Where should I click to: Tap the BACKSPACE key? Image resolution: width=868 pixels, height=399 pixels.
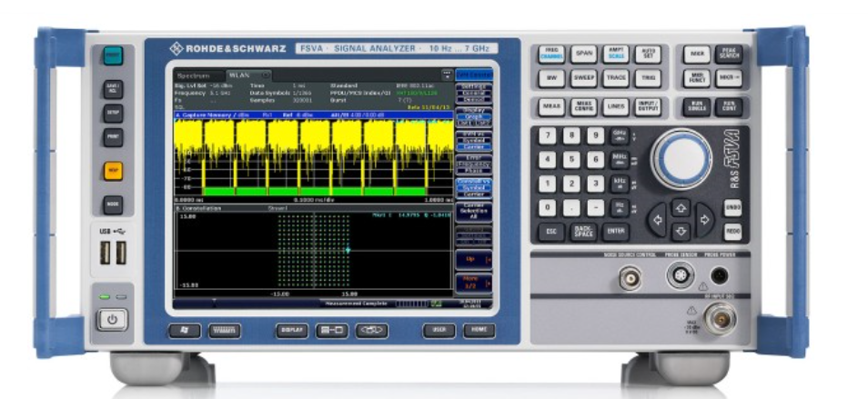click(583, 232)
